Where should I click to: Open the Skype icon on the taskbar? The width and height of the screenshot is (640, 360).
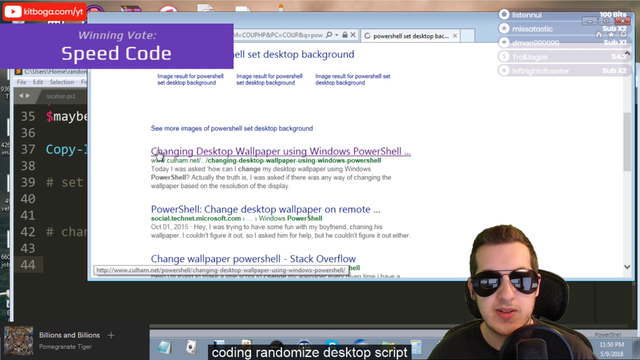[x=331, y=345]
